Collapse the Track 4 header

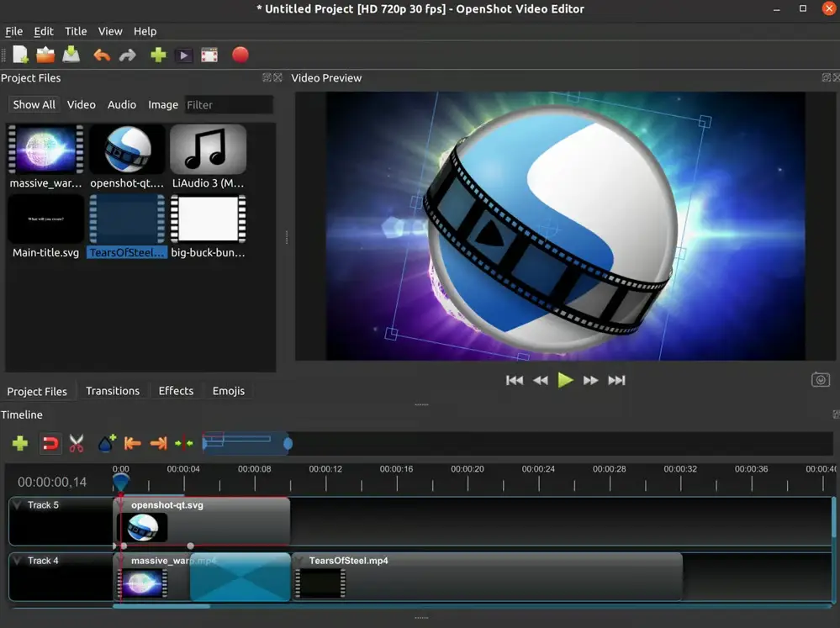click(18, 560)
